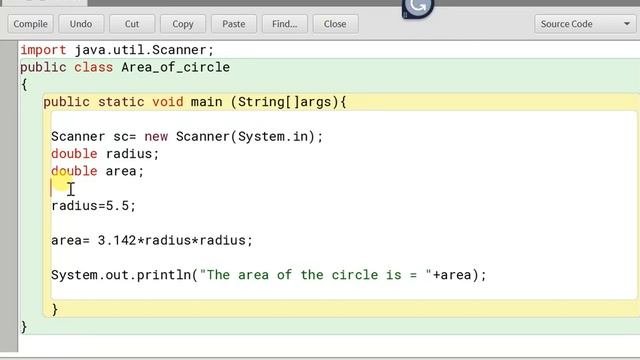Open the Source Code view dropdown
The height and width of the screenshot is (360, 640).
(585, 24)
